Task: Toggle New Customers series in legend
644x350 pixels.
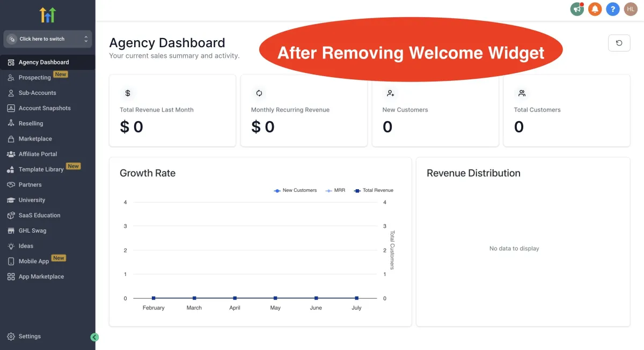Action: click(295, 190)
